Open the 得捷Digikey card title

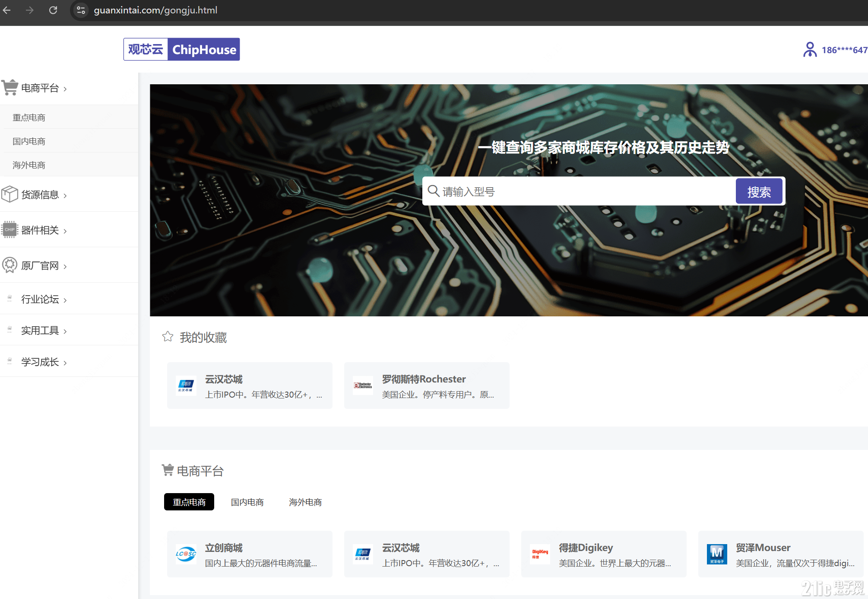(x=586, y=548)
